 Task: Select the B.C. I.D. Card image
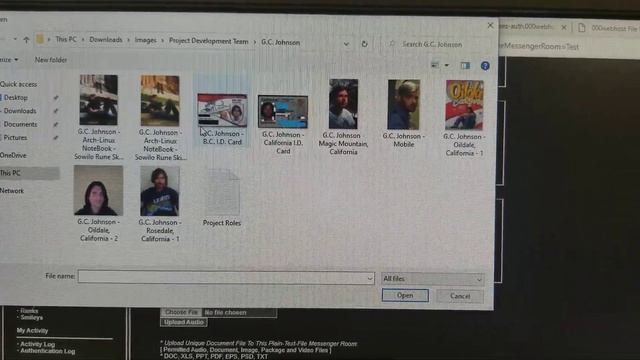tap(222, 110)
